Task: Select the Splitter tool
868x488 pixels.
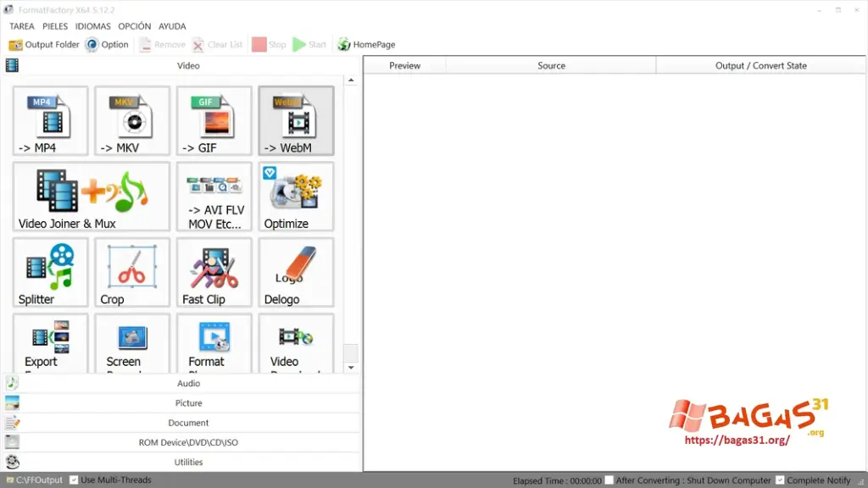Action: click(x=49, y=271)
